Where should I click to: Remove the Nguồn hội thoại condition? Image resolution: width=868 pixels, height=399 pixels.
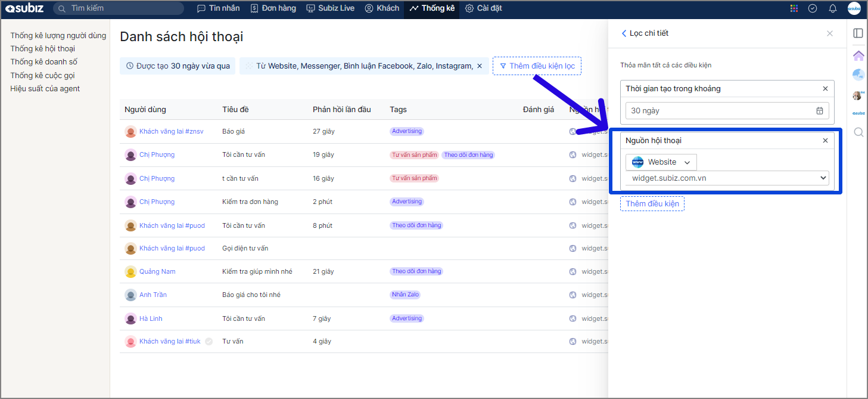coord(825,141)
